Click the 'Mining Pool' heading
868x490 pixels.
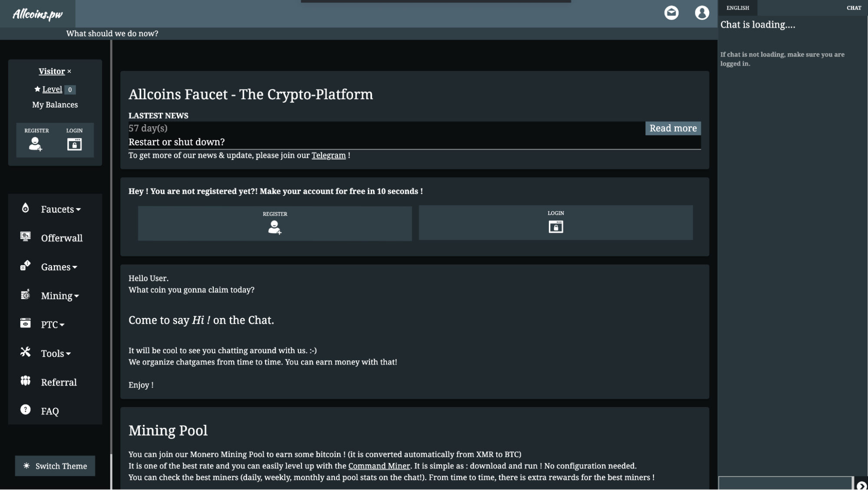(x=168, y=430)
